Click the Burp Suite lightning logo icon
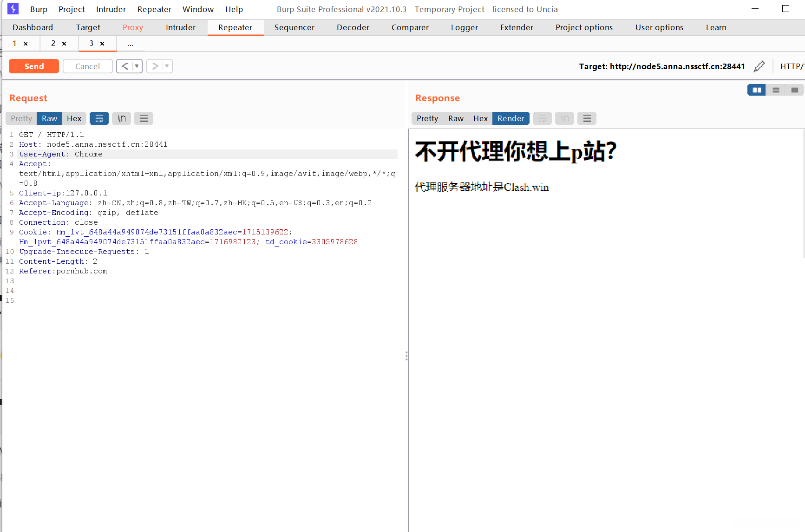This screenshot has width=805, height=532. pyautogui.click(x=13, y=9)
